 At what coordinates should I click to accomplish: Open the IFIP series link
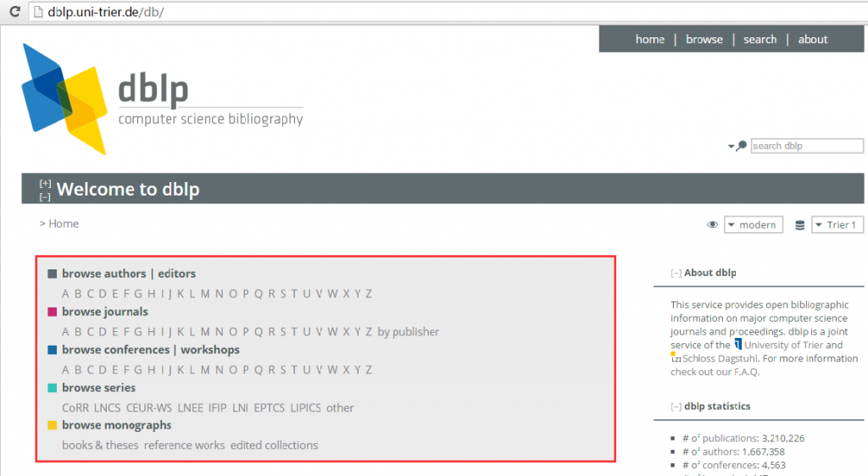(218, 408)
